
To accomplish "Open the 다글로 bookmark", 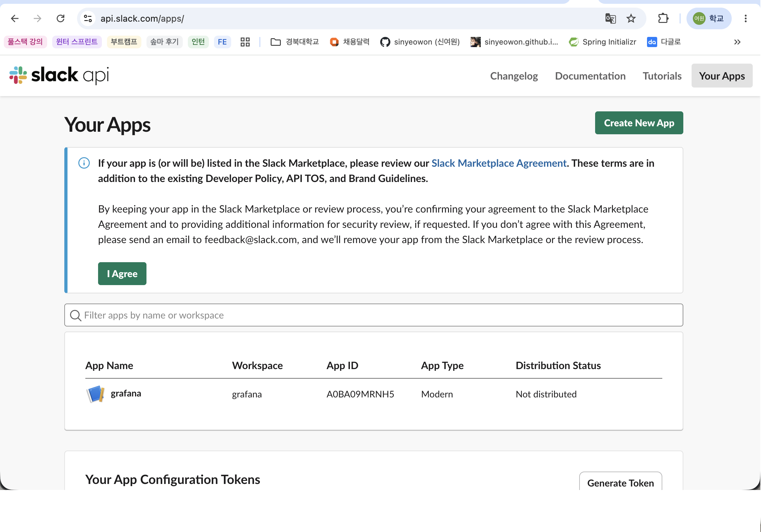I will [664, 42].
